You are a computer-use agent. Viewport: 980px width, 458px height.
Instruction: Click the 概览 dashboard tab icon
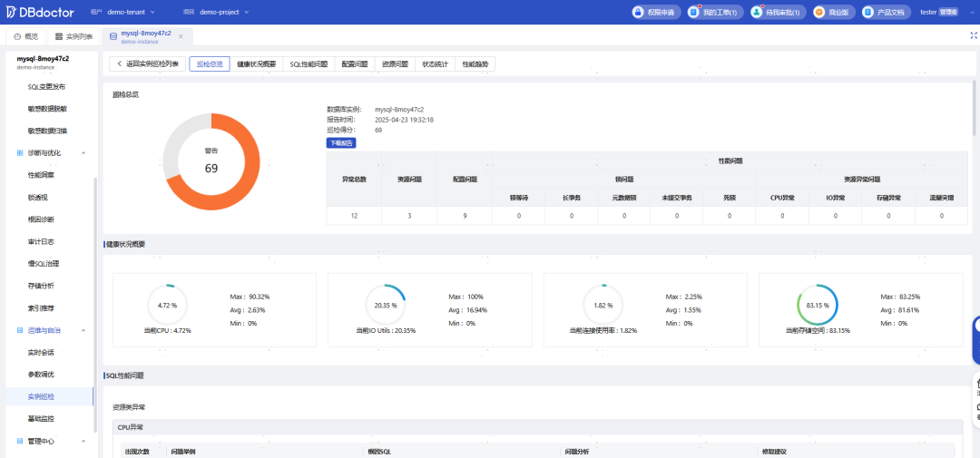[x=17, y=36]
